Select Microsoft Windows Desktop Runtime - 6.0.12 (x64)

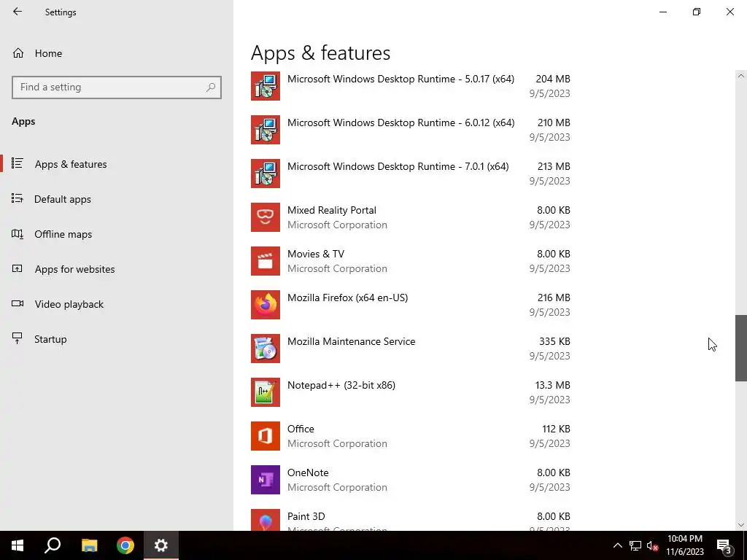pos(411,130)
